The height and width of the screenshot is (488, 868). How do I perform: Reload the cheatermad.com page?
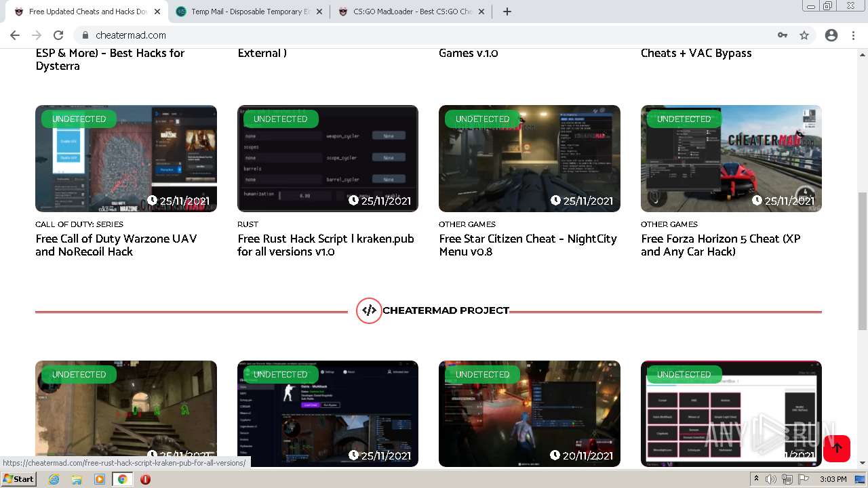coord(58,35)
